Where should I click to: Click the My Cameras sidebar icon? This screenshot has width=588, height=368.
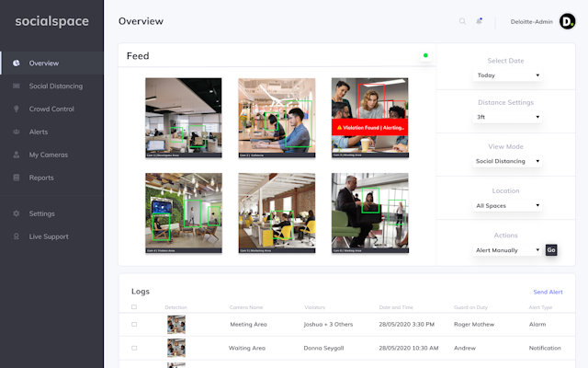[17, 155]
